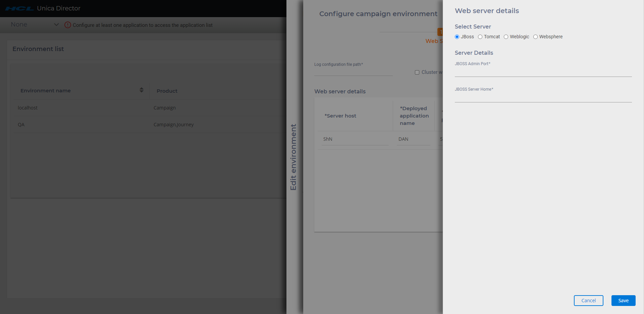Screen dimensions: 644x314
Task: Click the Environment list panel heading
Action: click(38, 49)
